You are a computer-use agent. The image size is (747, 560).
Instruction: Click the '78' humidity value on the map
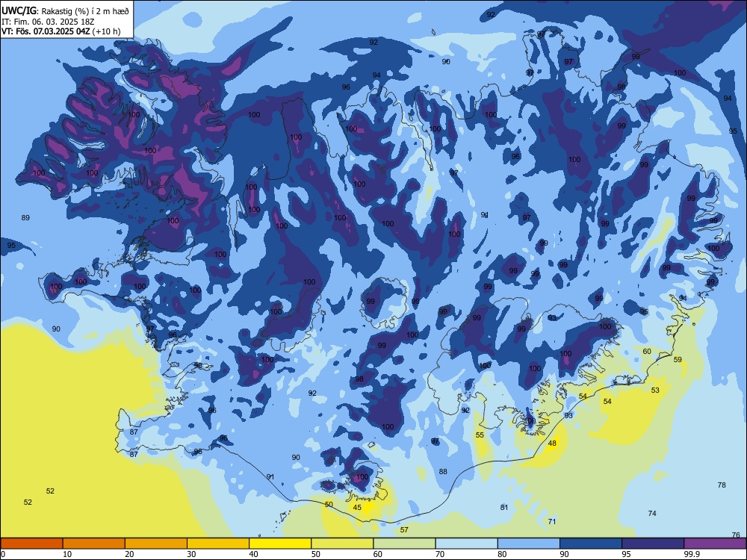pos(722,485)
